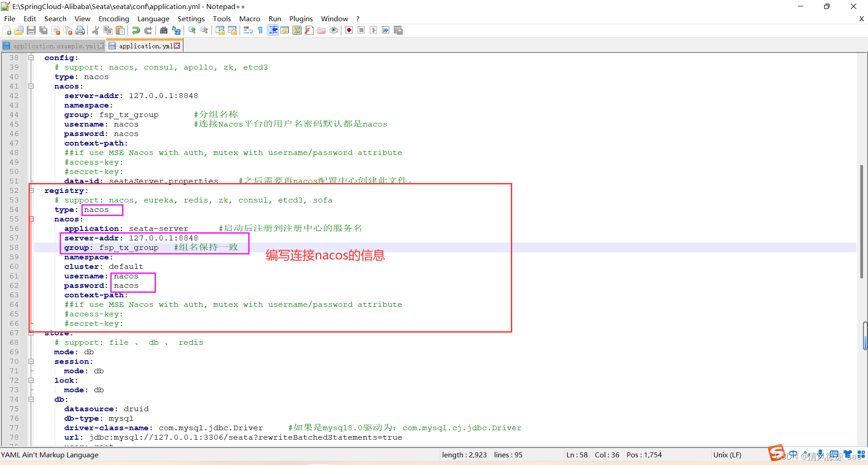Cut selection with the scissors icon
868x465 pixels.
tap(95, 30)
